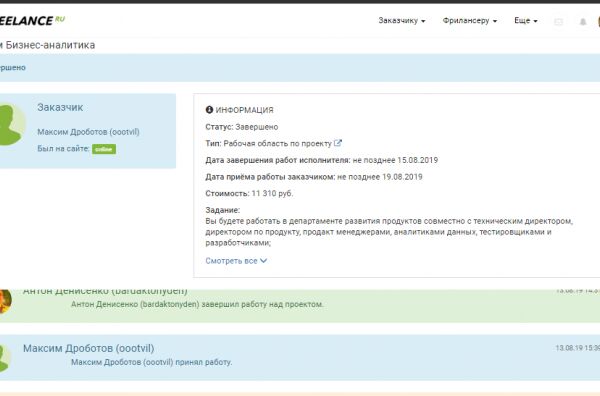Click the notifications bell icon
The width and height of the screenshot is (600, 396).
pyautogui.click(x=583, y=22)
